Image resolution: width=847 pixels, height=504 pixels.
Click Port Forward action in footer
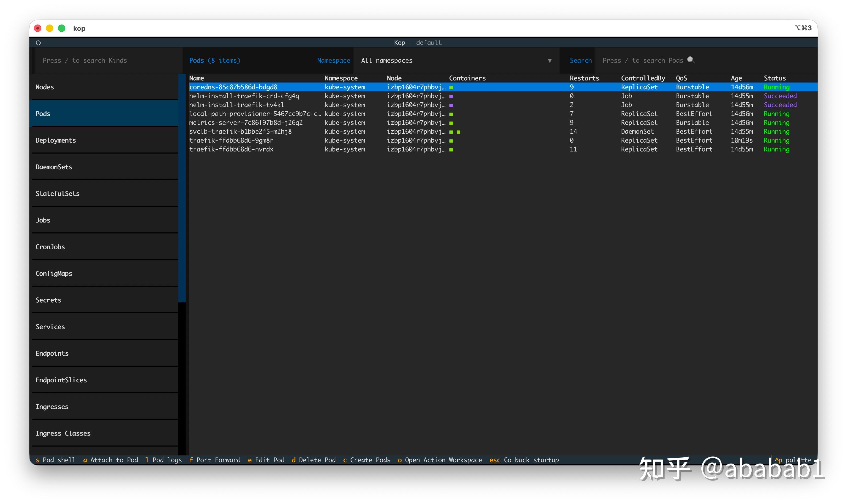(215, 460)
